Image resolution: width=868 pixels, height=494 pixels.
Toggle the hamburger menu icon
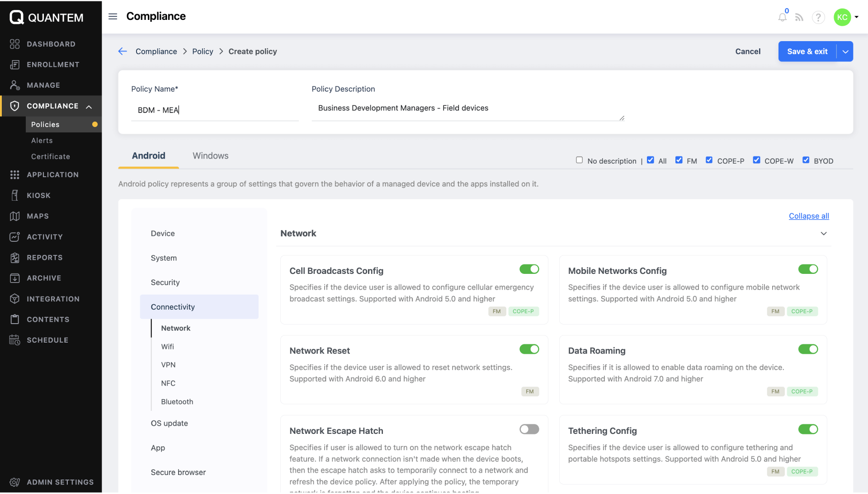tap(113, 16)
